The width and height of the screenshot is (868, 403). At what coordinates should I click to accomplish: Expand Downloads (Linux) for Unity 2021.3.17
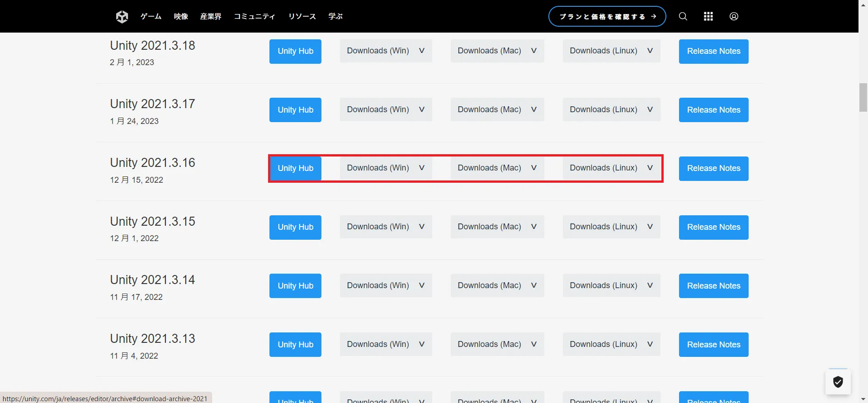point(611,109)
